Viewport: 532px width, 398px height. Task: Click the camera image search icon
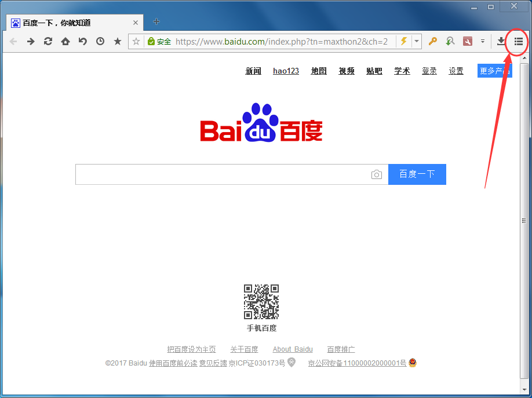click(377, 174)
